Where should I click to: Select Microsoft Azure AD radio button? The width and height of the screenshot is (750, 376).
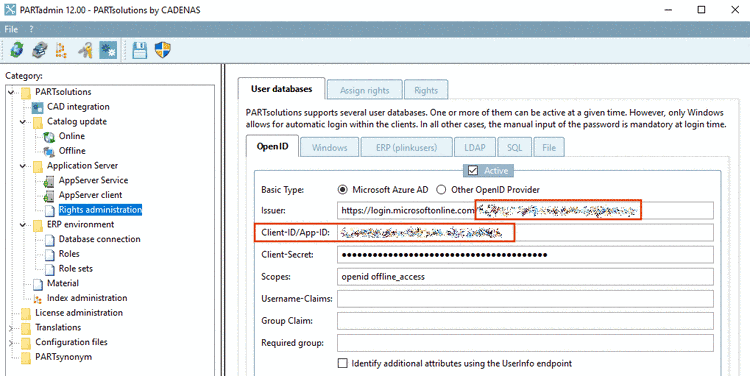(342, 190)
